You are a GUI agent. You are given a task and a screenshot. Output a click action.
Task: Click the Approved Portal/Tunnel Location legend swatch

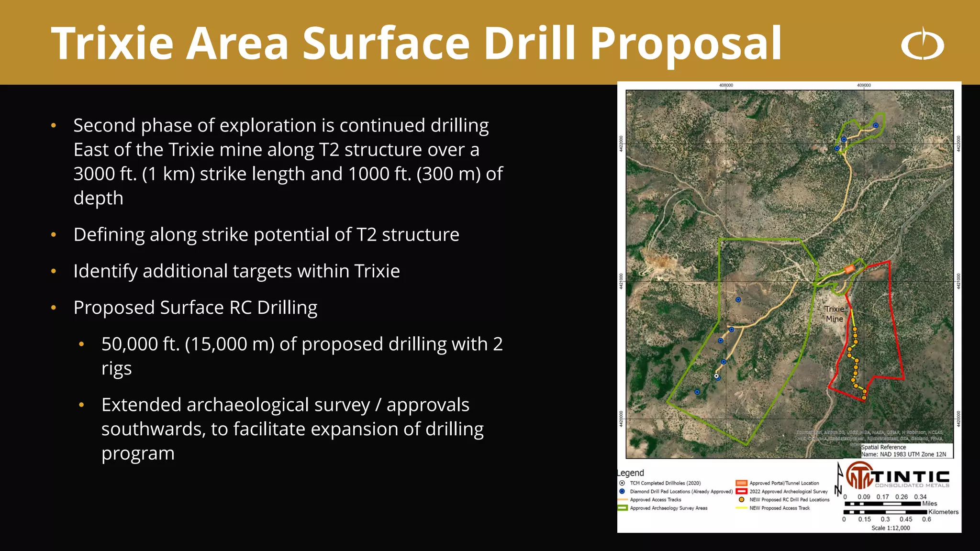741,483
